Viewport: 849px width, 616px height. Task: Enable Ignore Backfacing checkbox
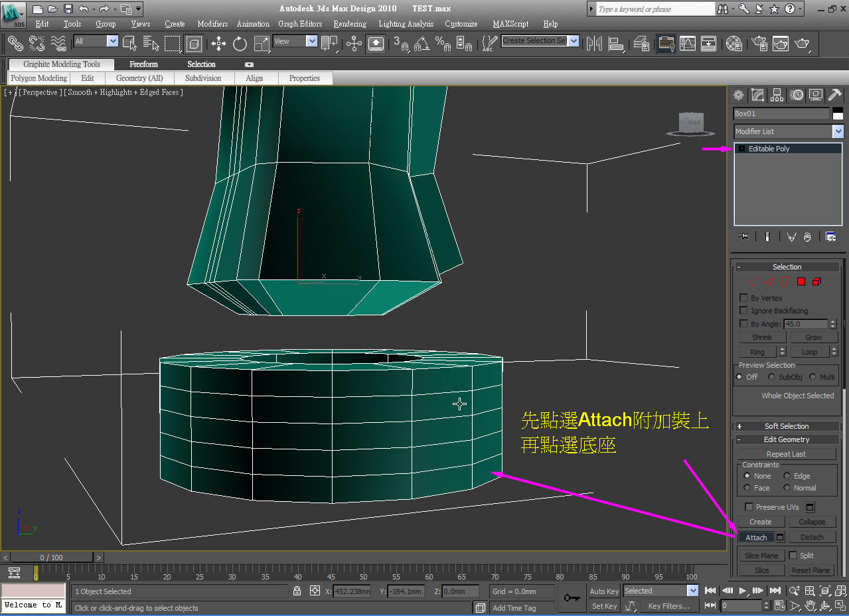coord(743,311)
